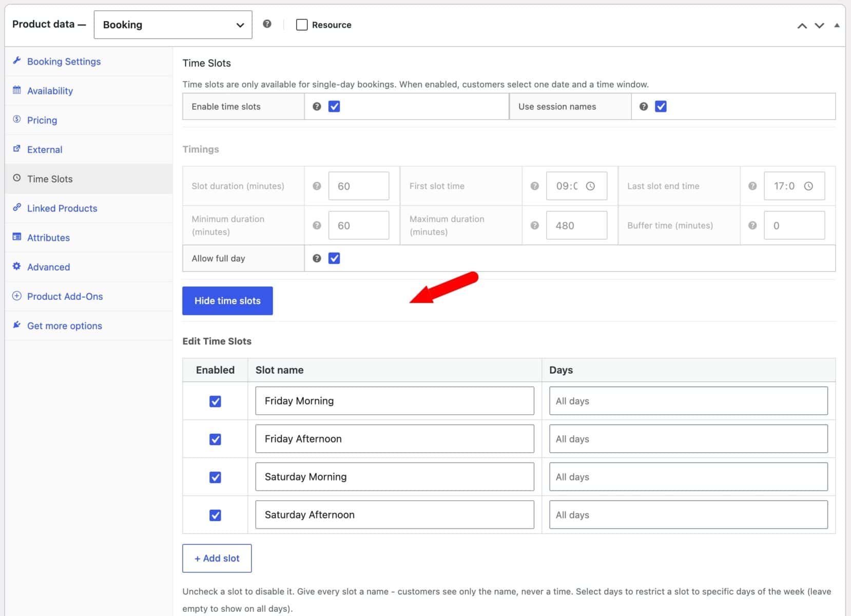Click the help icon next to product type
Screen dimensions: 851x616
coord(267,24)
